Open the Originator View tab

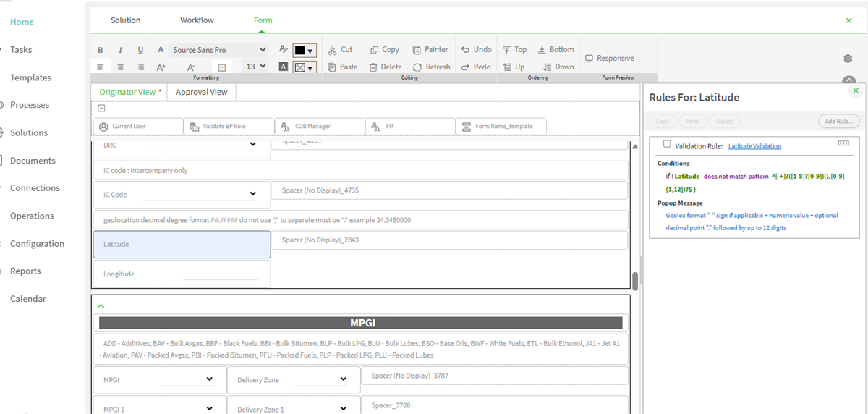[129, 92]
